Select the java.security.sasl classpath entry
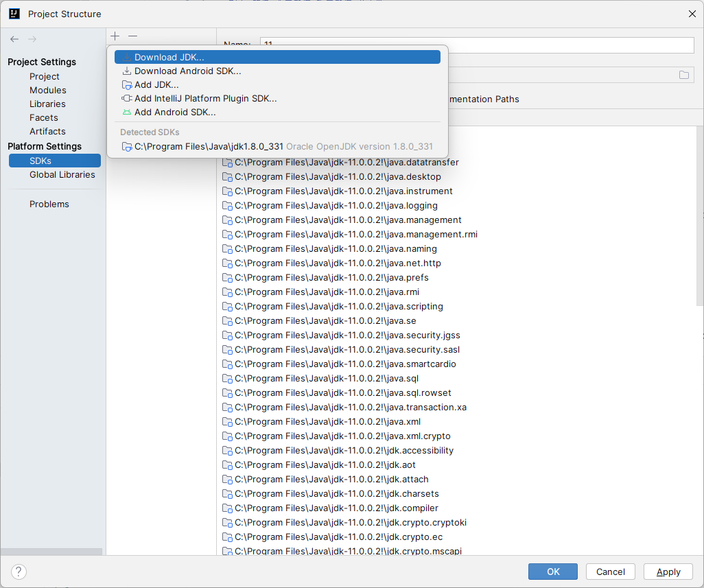This screenshot has height=588, width=704. click(x=341, y=349)
